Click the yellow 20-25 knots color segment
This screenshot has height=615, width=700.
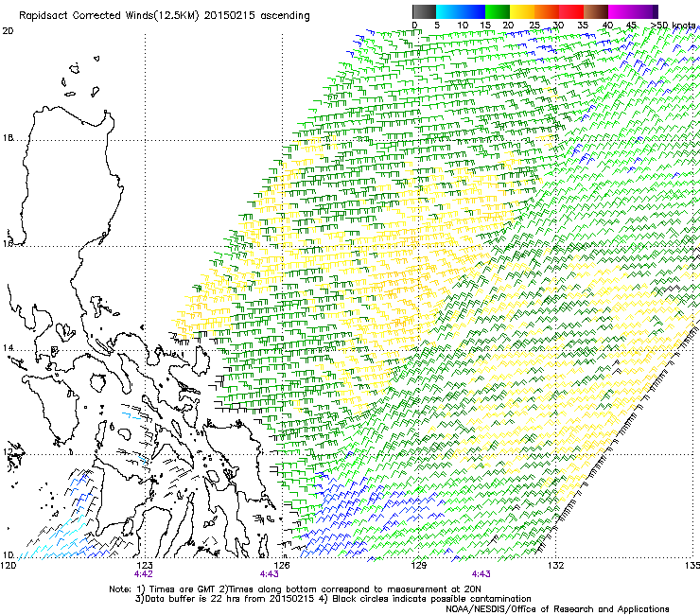click(x=522, y=11)
